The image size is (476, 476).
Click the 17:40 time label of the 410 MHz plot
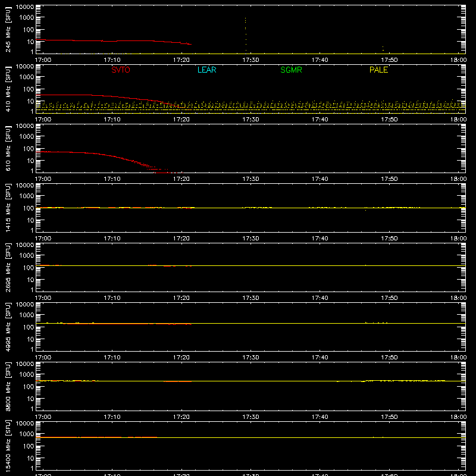(320, 120)
